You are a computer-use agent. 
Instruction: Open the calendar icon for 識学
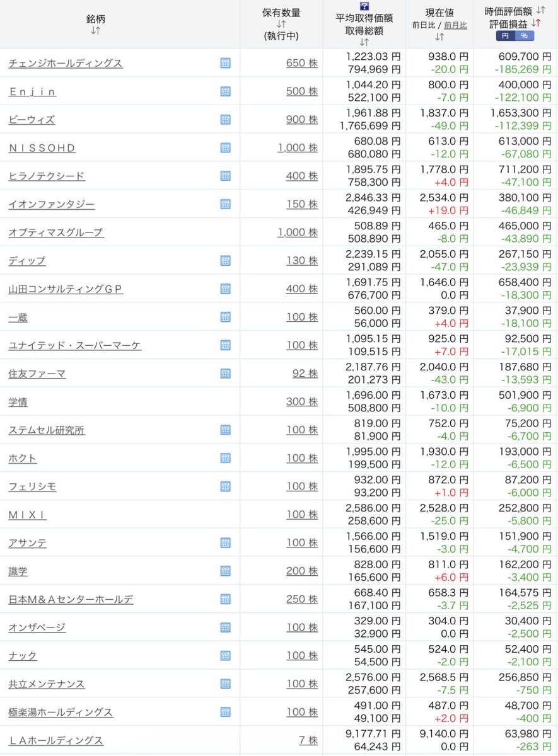tap(225, 571)
